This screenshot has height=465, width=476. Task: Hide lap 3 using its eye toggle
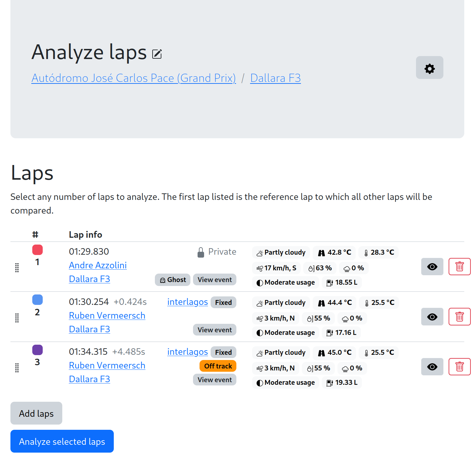tap(432, 367)
